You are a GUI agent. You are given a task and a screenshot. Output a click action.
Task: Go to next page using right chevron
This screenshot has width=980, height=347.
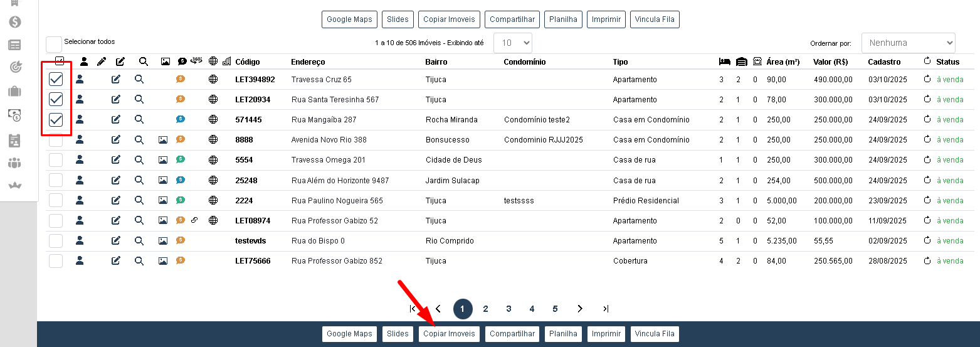coord(580,309)
